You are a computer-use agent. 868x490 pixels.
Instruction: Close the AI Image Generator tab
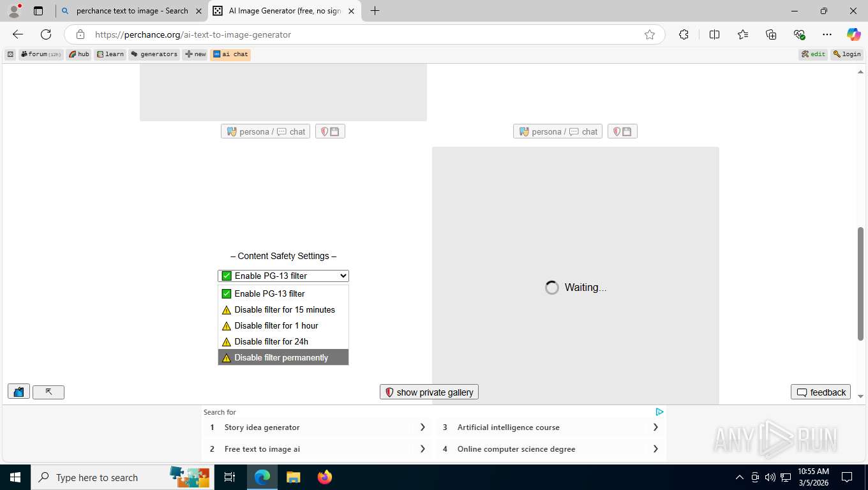351,11
